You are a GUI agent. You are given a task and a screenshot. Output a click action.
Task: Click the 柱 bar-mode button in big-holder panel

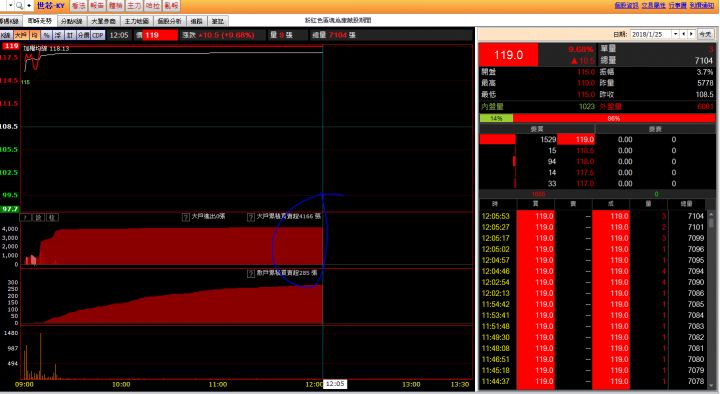[x=52, y=217]
